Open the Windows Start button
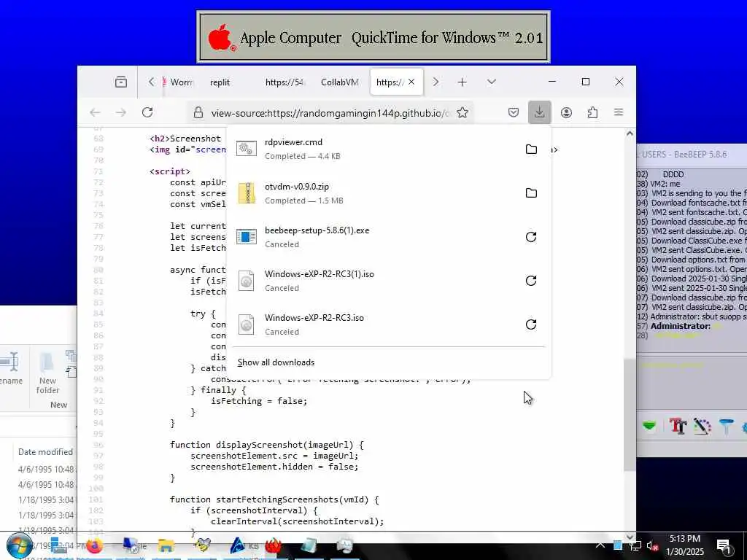The image size is (747, 560). (19, 545)
